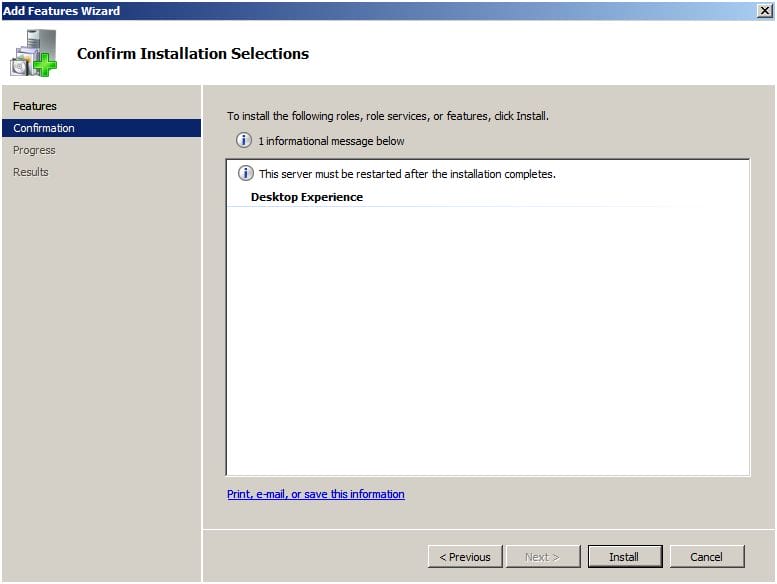Click the disabled Next button
This screenshot has height=584, width=777.
pos(543,557)
